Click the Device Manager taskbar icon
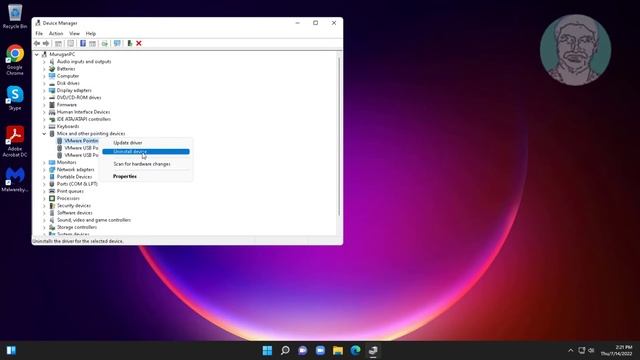Screen dimensions: 640x360 click(x=373, y=350)
